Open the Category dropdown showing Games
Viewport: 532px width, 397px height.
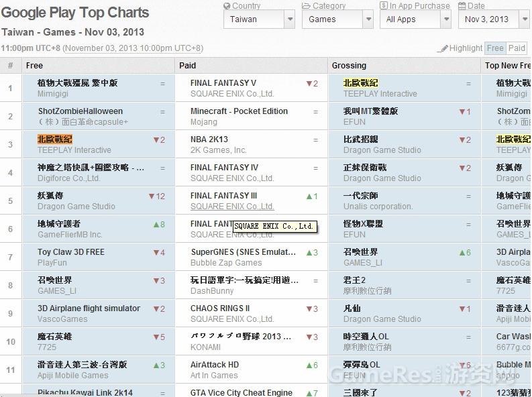[x=337, y=19]
